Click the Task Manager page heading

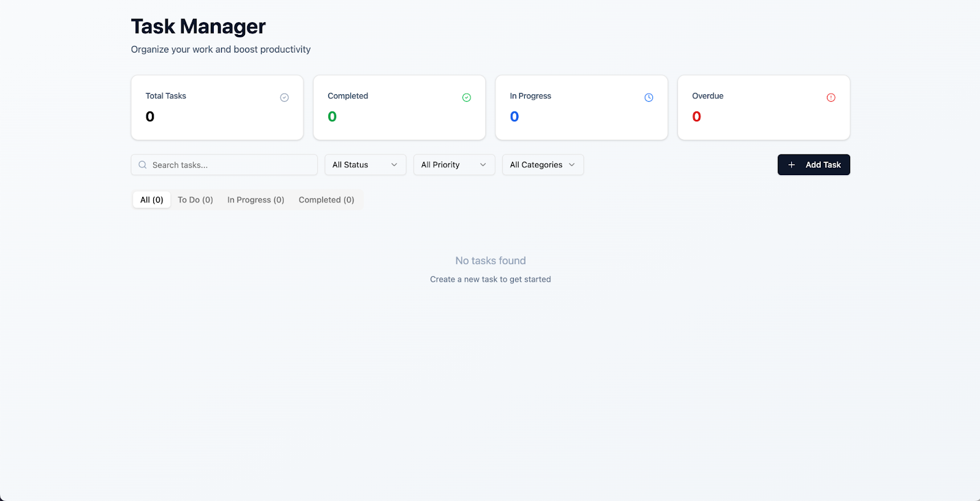[x=198, y=26]
